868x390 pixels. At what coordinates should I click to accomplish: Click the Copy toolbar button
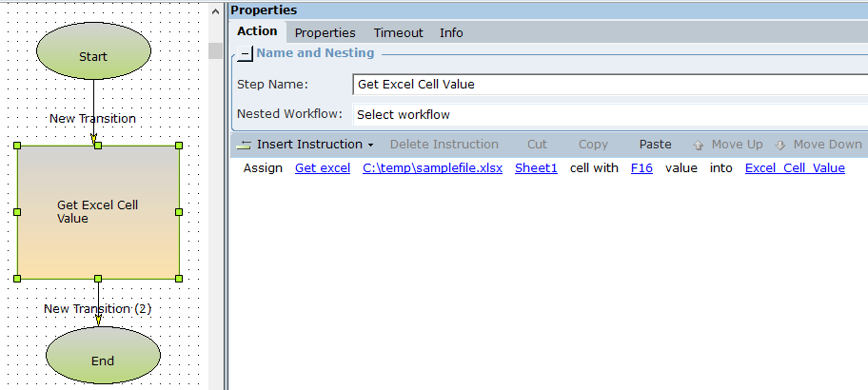click(x=593, y=145)
